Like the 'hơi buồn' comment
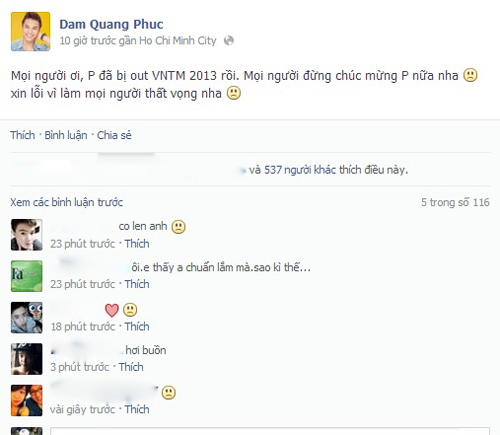 (131, 367)
